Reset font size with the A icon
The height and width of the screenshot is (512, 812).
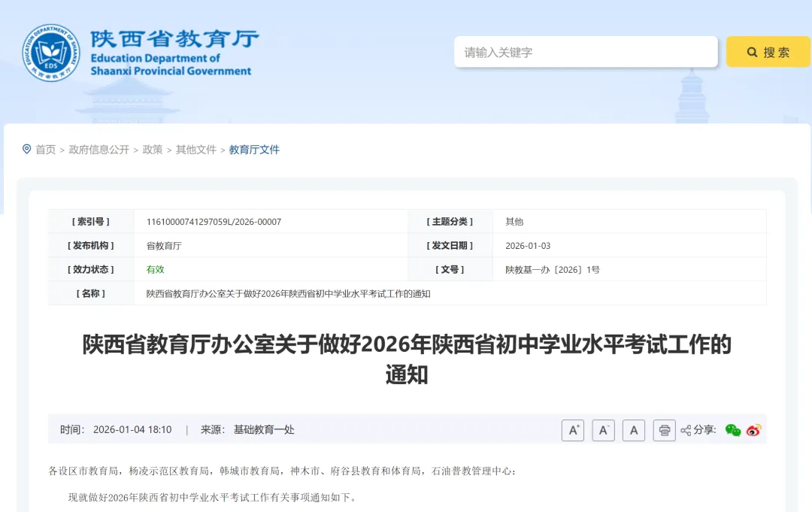tap(633, 430)
